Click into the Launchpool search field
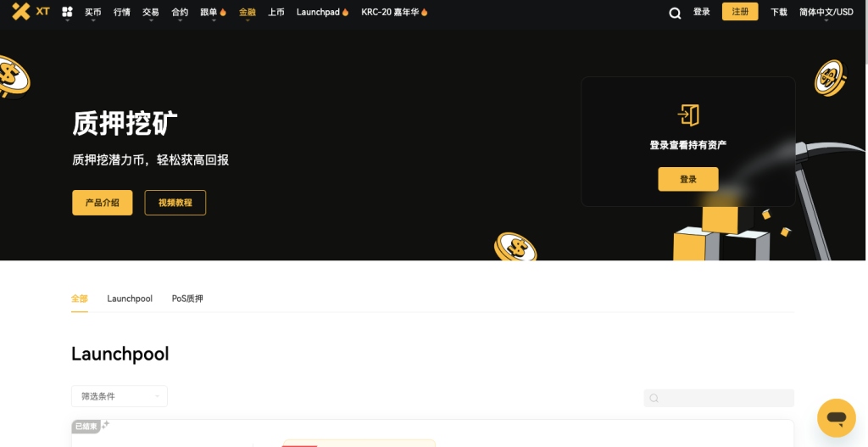Screen dimensions: 868x447 click(x=719, y=398)
